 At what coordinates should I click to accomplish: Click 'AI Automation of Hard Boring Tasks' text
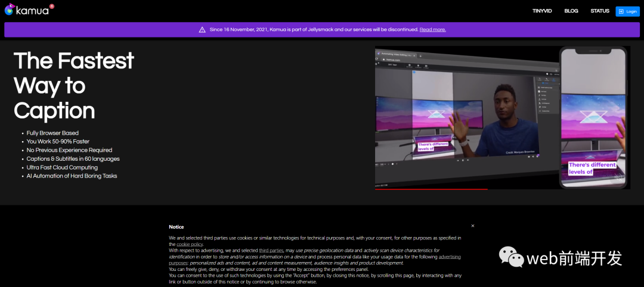point(72,176)
